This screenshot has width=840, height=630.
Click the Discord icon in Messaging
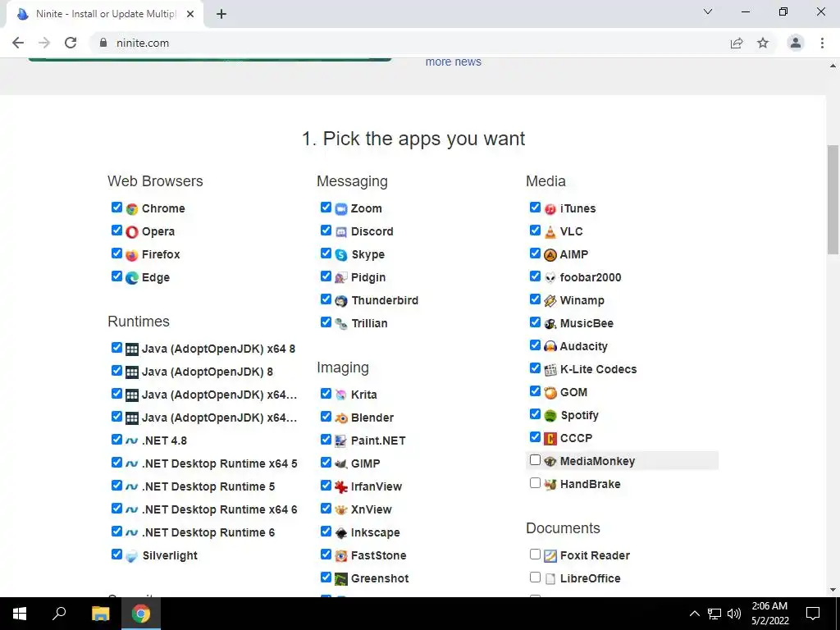click(341, 232)
